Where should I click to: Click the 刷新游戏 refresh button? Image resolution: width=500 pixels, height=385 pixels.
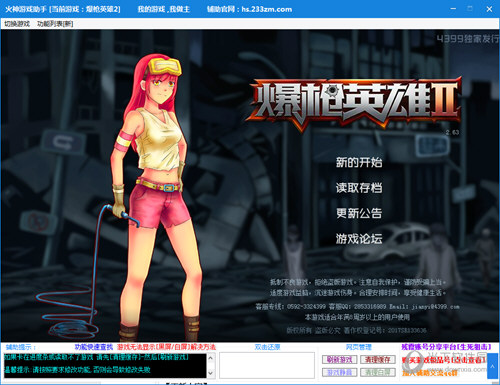click(x=340, y=360)
